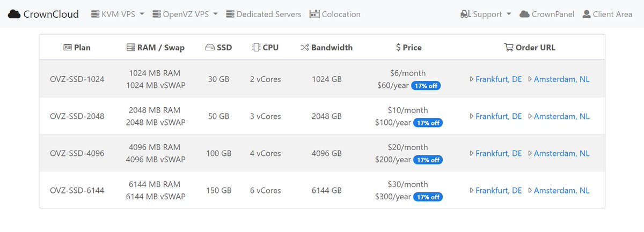Order OVZ-SSD-4096 in Frankfurt, DE
Screen dimensions: 644x232
tap(498, 153)
